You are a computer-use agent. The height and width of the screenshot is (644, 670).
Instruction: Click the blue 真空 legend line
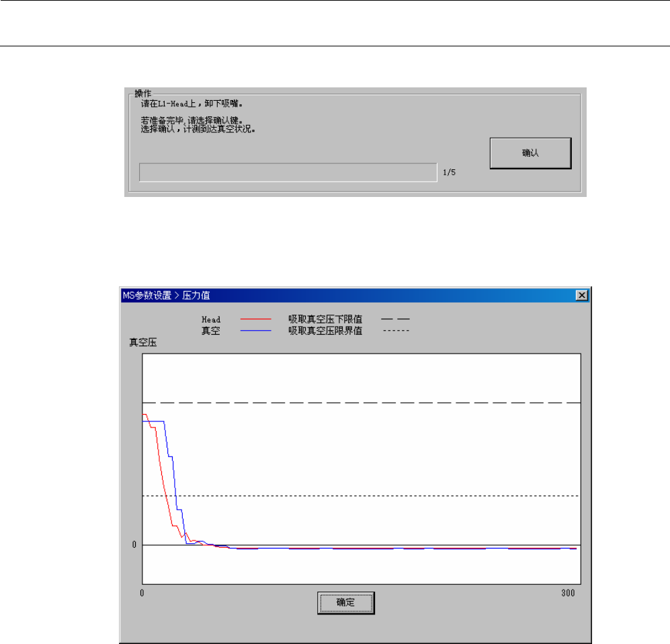(x=255, y=331)
